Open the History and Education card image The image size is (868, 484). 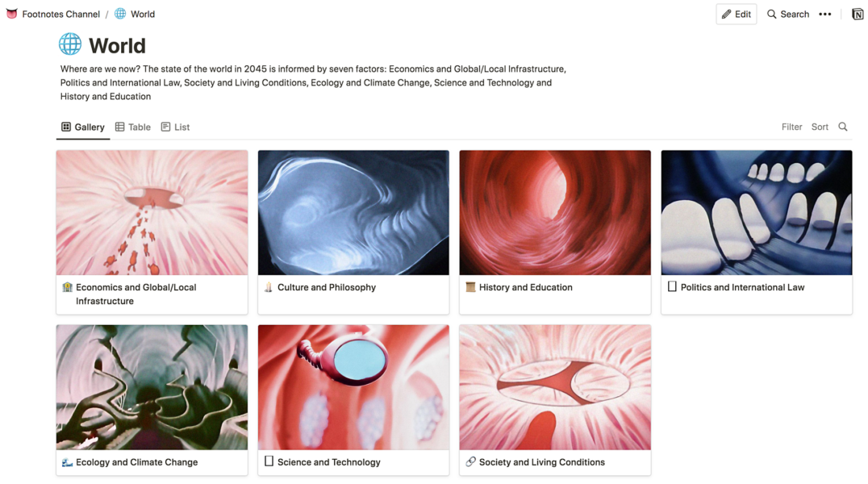pos(555,213)
